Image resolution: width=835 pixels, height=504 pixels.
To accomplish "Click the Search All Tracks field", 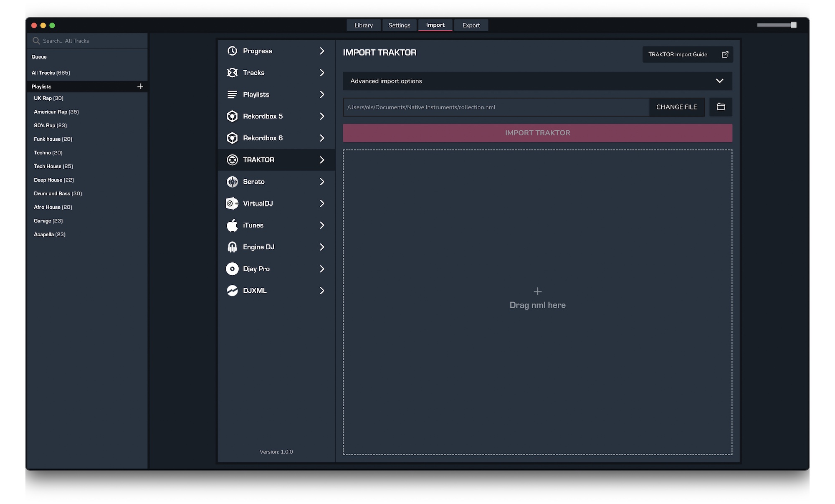I will pos(88,41).
